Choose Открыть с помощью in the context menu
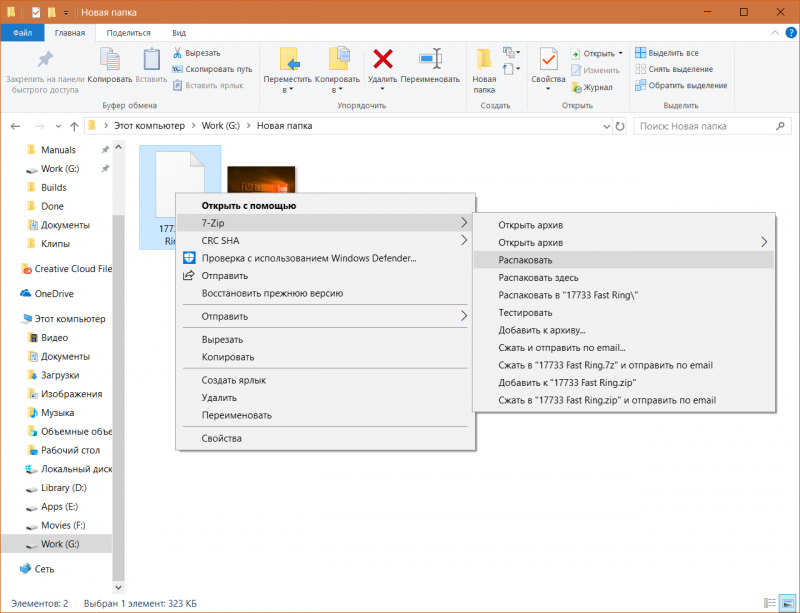 (x=325, y=206)
